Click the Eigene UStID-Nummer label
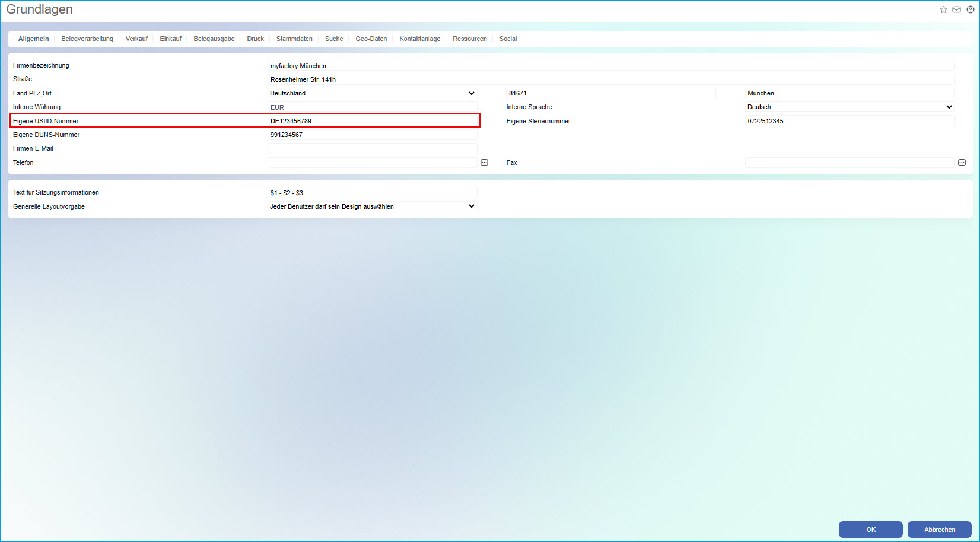980x542 pixels. [46, 121]
